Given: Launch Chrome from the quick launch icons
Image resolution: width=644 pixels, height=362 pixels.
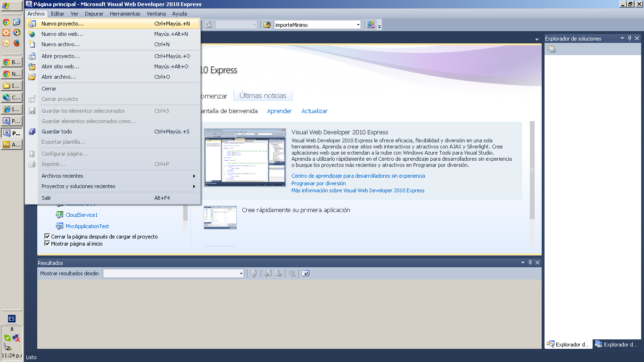Looking at the screenshot, I should (x=6, y=22).
